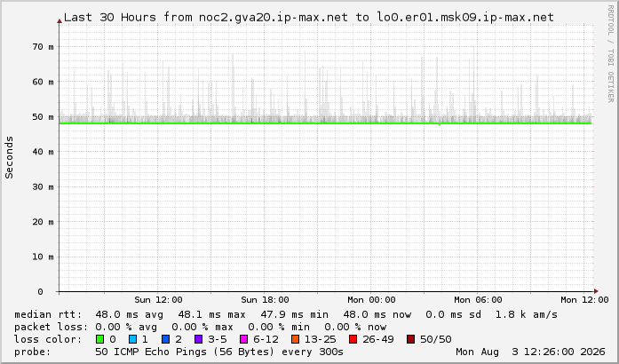The image size is (619, 364).
Task: Click the green loss color swatch for 0
Action: [99, 339]
